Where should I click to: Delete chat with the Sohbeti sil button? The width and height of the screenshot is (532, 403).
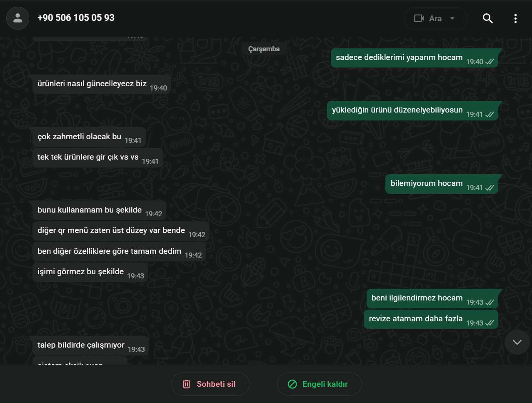(x=210, y=384)
